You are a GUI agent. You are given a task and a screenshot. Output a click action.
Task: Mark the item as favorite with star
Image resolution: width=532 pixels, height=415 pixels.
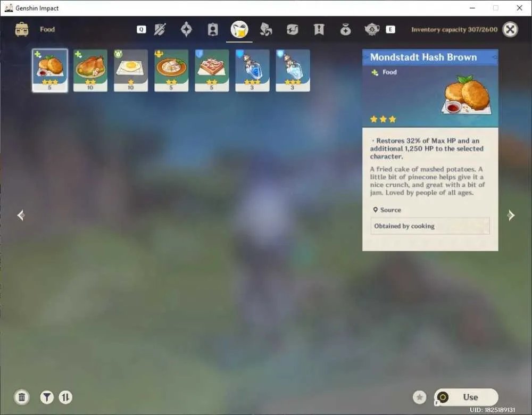(x=419, y=397)
